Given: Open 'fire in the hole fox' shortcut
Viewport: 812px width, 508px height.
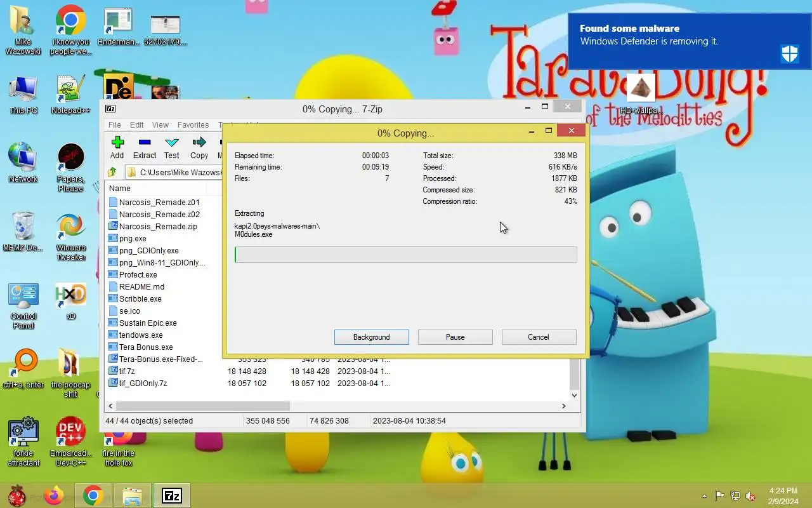Looking at the screenshot, I should [x=119, y=448].
